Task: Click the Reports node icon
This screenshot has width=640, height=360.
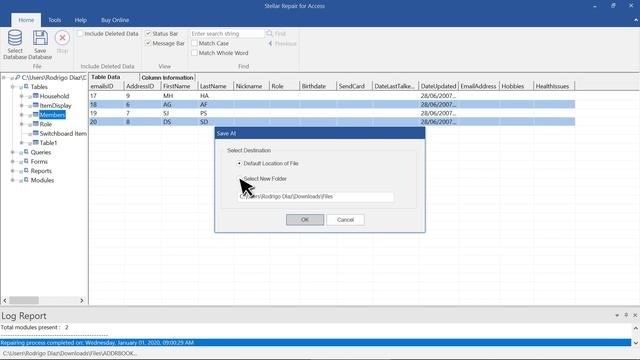Action: 26,171
